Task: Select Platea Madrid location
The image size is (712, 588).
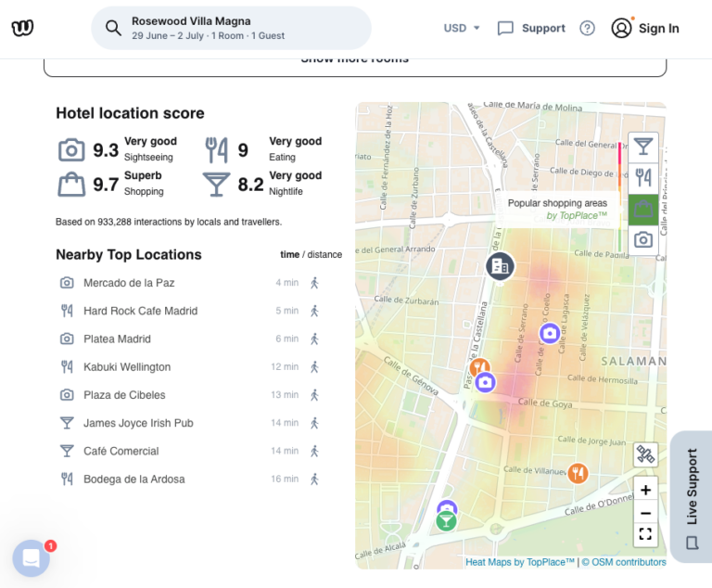Action: [117, 339]
